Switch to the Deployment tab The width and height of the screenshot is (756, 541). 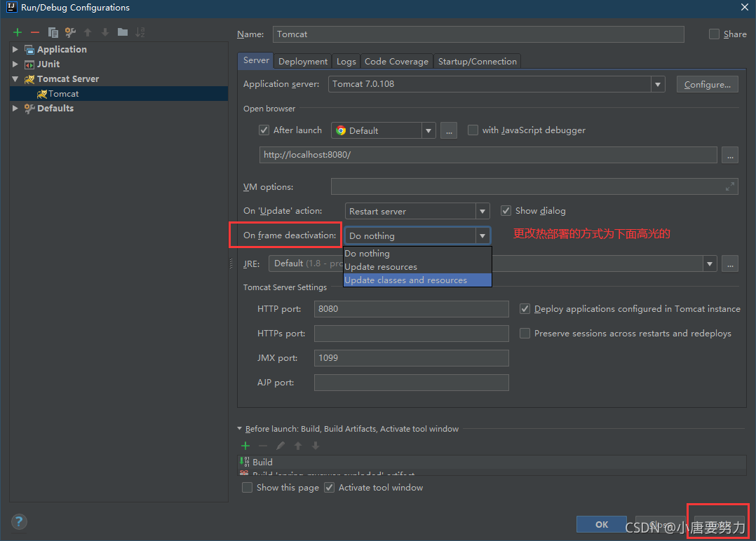click(303, 61)
